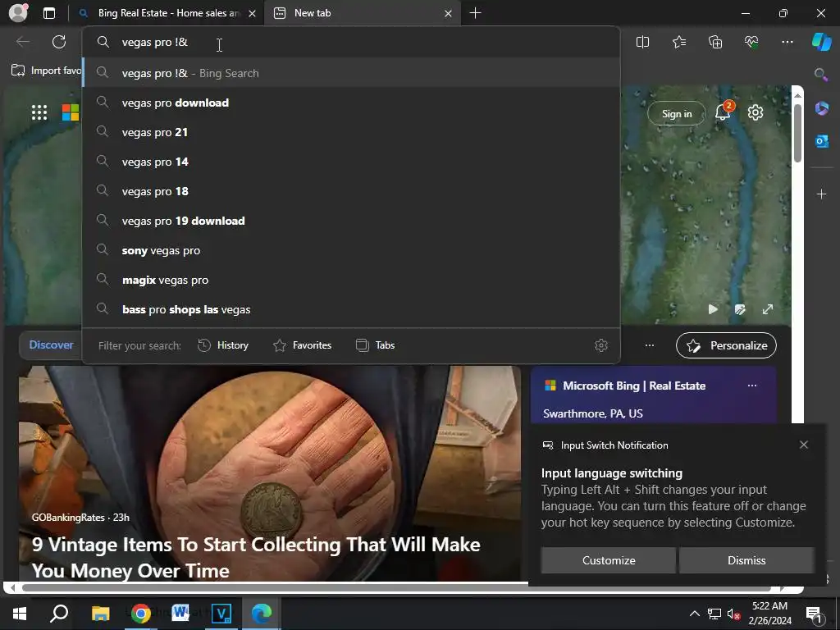Open File Explorer from the taskbar
The image size is (840, 630).
100,614
